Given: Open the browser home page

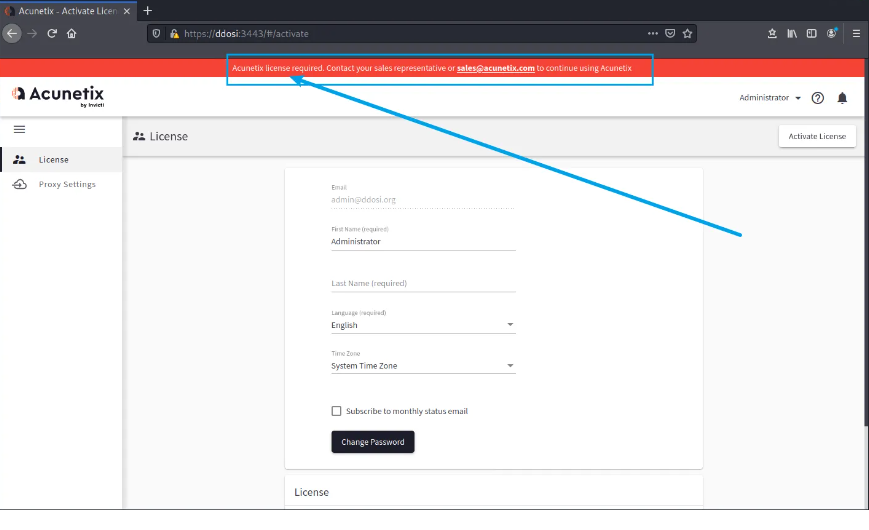Looking at the screenshot, I should pos(71,33).
